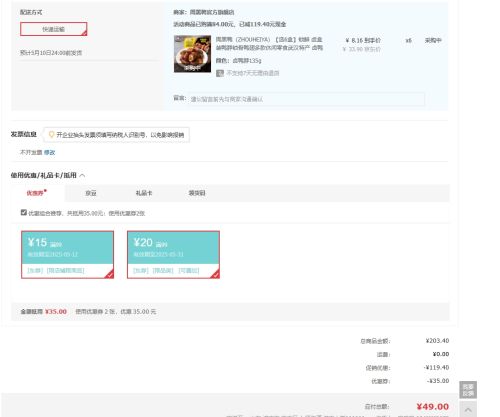Viewport: 500px width, 417px height.
Task: Collapse the 使用优惠/礼品卡/抵用 section chevron
Action: coord(82,175)
